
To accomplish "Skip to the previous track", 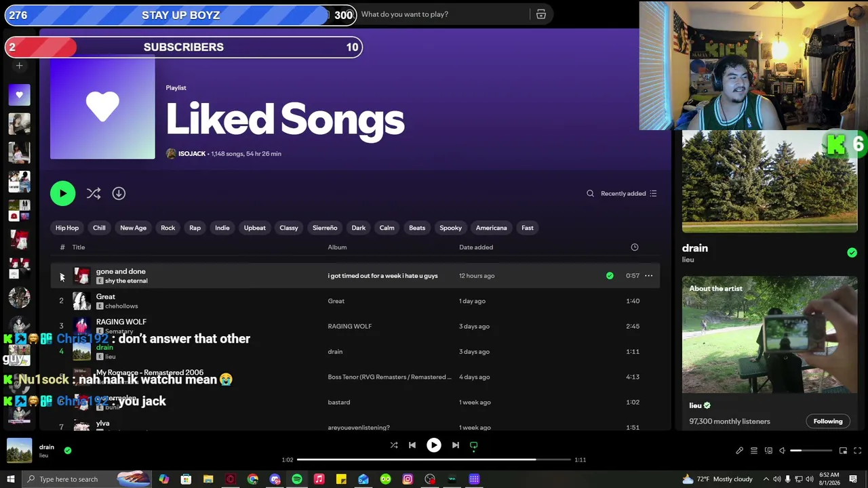I will [412, 445].
